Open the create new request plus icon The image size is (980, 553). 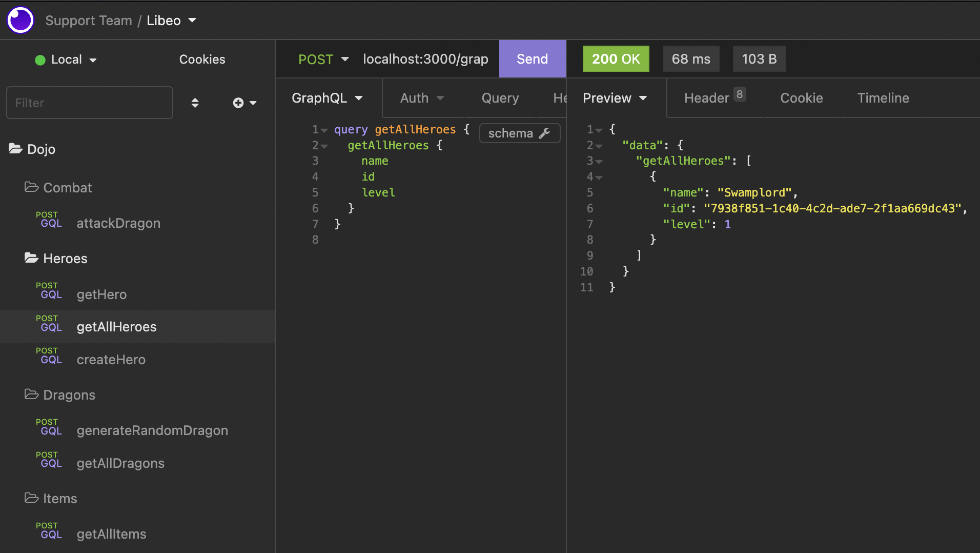pos(238,103)
